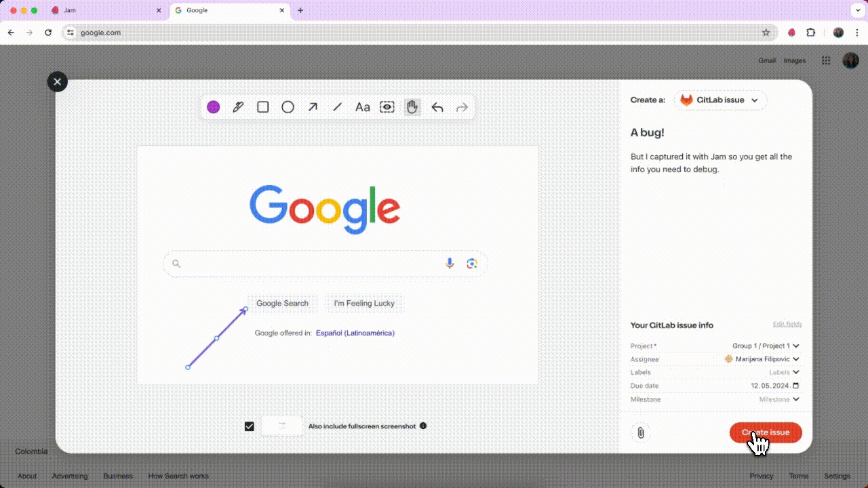Select the pen drawing tool
This screenshot has width=868, height=488.
coord(238,107)
